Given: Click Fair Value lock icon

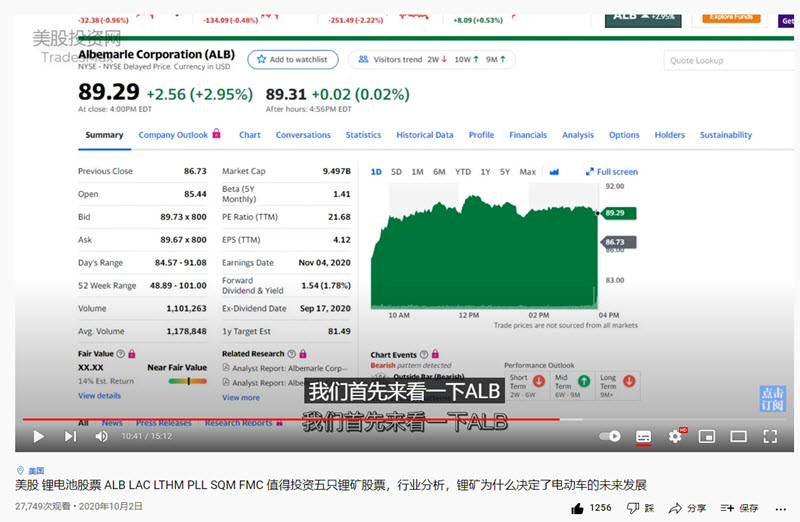Looking at the screenshot, I should [x=132, y=354].
